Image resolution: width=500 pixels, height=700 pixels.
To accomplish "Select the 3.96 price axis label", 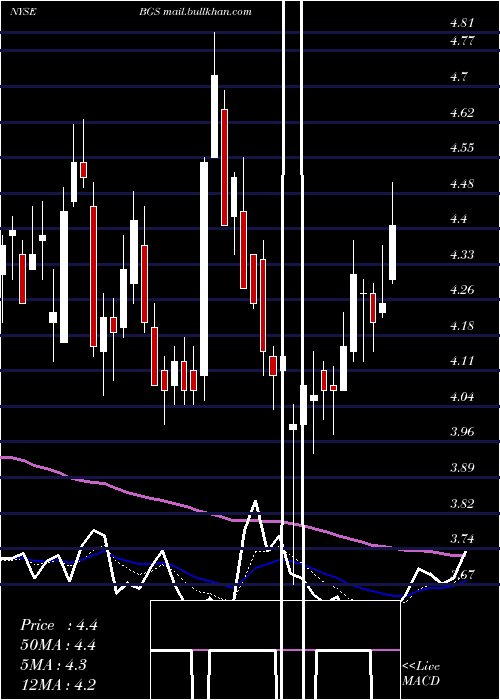I will click(x=462, y=432).
